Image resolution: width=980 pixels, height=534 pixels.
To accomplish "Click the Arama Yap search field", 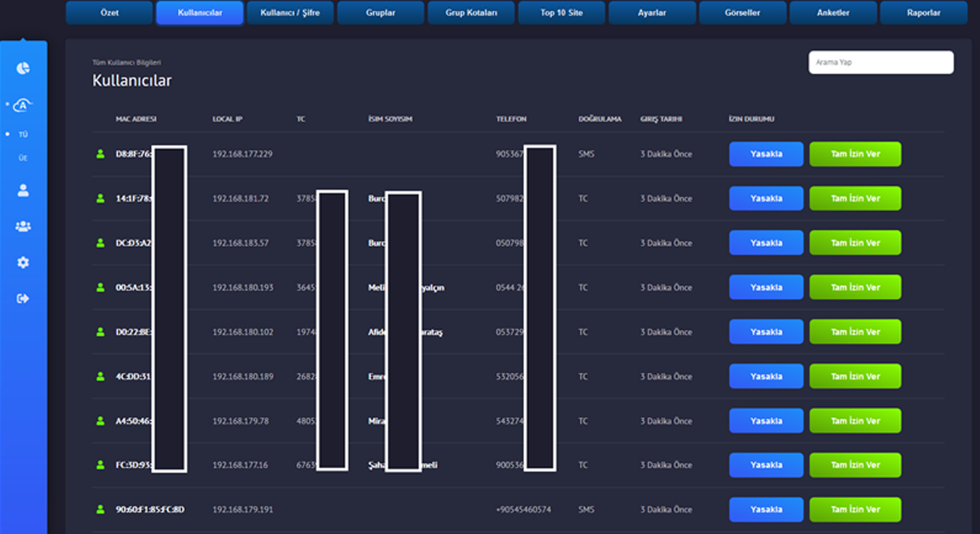I will click(881, 62).
